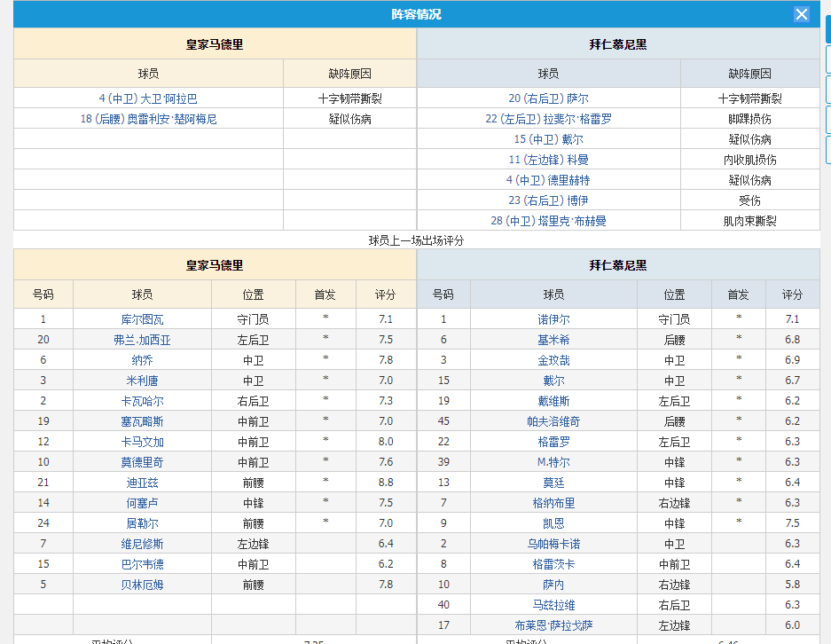Screen dimensions: 831x644
Task: Open player link 凯恩
Action: pyautogui.click(x=553, y=523)
